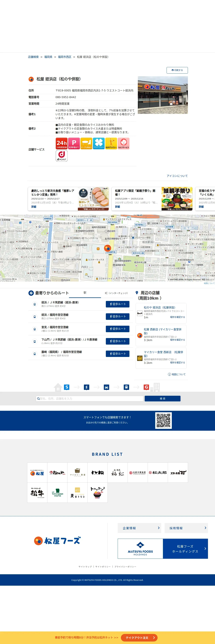The image size is (215, 644).
Task: Click the store marker on the map
Action: [107, 248]
